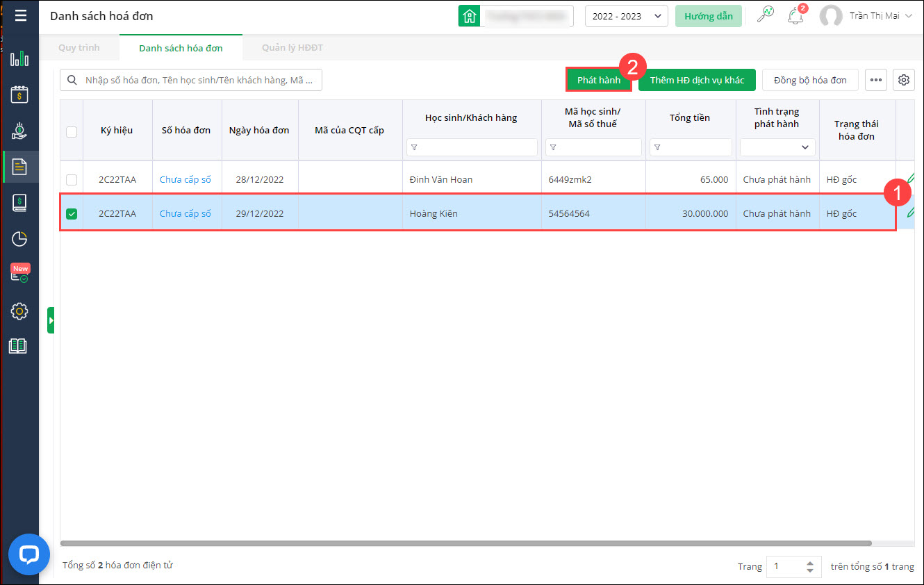Viewport: 924px width, 585px height.
Task: Open the sidebar item marked New
Action: [x=19, y=274]
